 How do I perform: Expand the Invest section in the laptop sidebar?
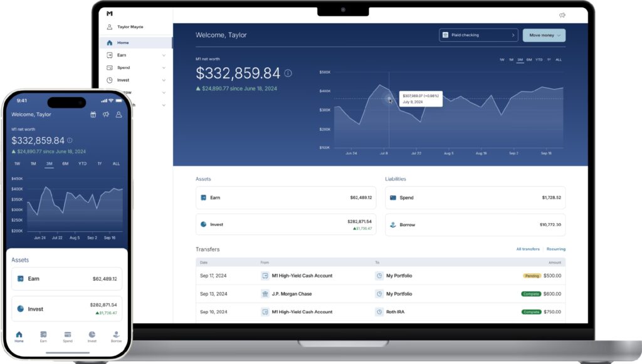[164, 80]
